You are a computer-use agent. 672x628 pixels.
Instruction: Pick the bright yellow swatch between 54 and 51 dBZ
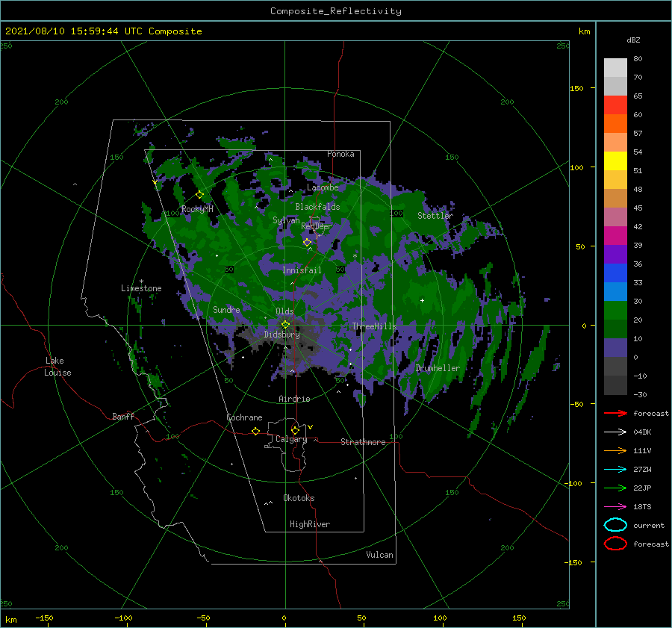pyautogui.click(x=615, y=161)
